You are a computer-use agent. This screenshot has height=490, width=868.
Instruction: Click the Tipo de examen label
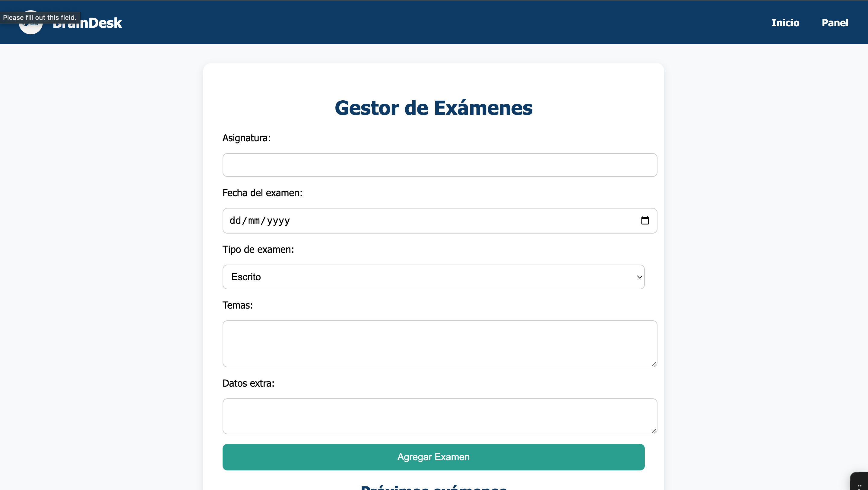[x=258, y=250]
